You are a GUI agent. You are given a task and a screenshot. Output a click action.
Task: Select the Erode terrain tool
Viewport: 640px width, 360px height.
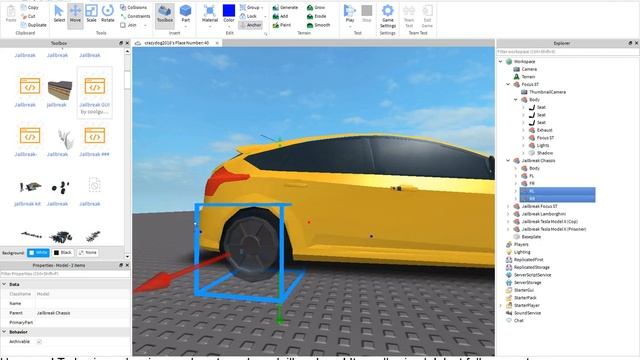pos(317,16)
